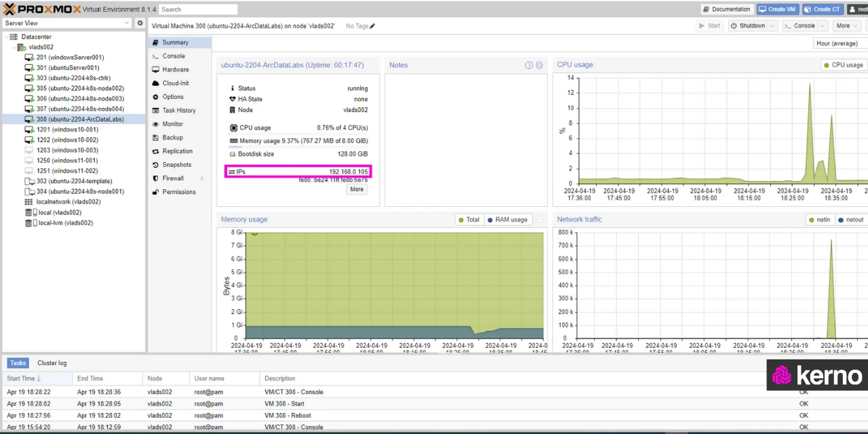Click the Datacenter server icon
This screenshot has height=434, width=868.
click(14, 37)
